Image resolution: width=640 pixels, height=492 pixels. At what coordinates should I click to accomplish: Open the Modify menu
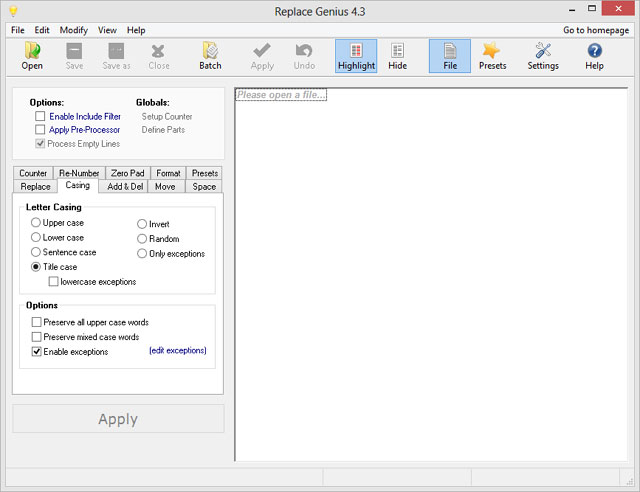(x=73, y=30)
